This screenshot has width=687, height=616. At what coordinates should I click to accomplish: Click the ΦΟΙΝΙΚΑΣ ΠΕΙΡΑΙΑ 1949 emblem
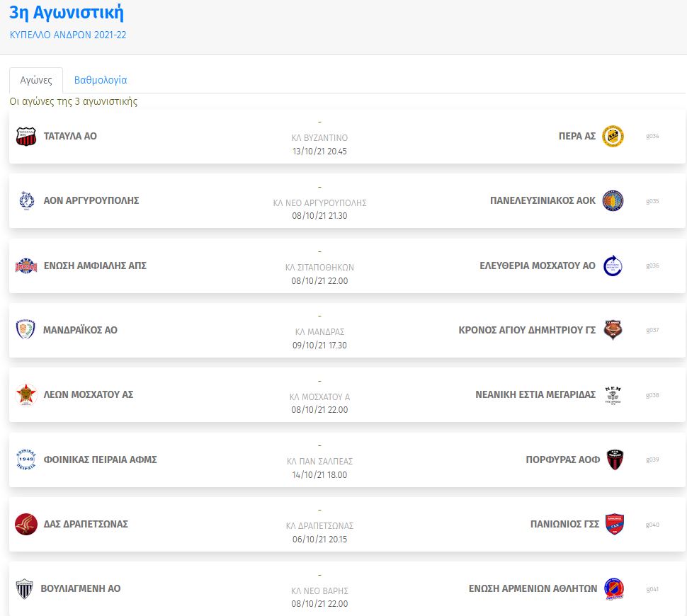click(x=25, y=459)
